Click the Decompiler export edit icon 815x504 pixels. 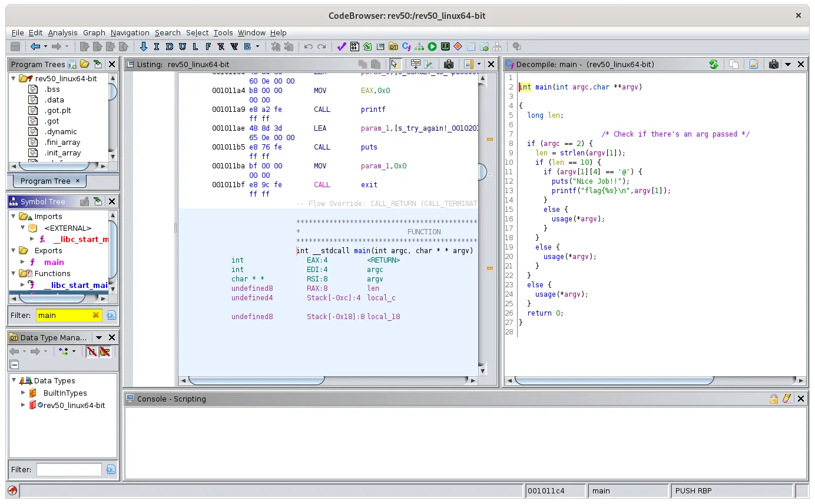(x=753, y=64)
